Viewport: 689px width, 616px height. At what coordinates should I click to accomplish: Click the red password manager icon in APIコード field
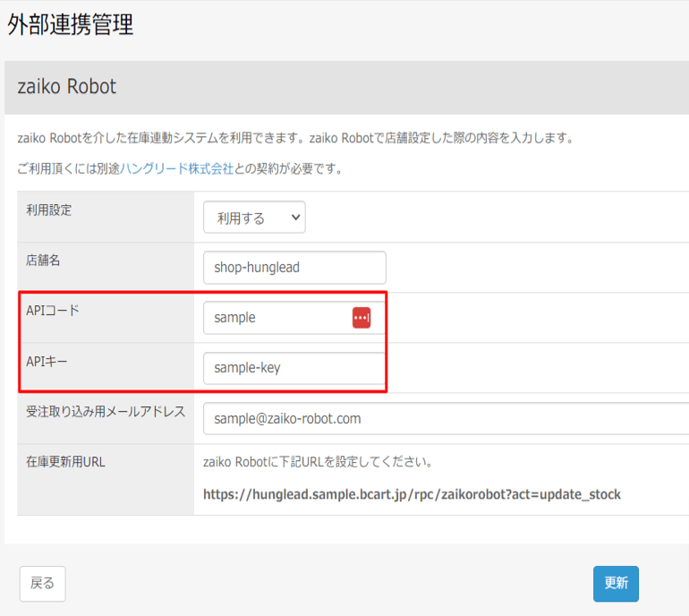tap(362, 318)
